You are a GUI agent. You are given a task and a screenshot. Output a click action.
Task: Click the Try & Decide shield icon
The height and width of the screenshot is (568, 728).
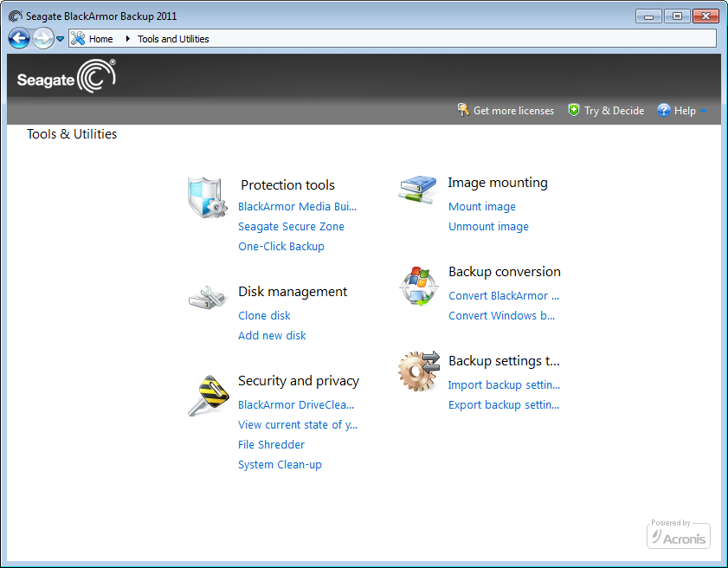[x=574, y=110]
